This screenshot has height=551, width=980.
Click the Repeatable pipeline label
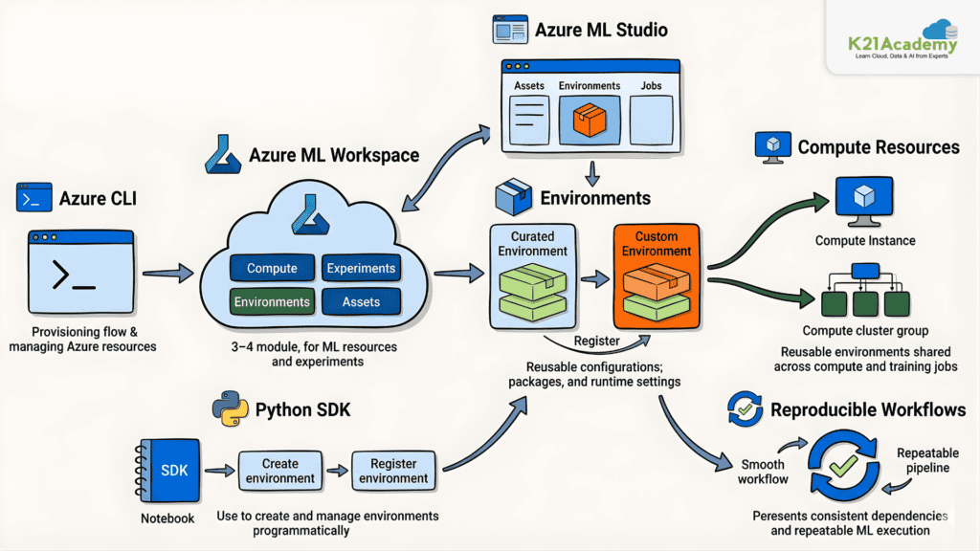927,460
